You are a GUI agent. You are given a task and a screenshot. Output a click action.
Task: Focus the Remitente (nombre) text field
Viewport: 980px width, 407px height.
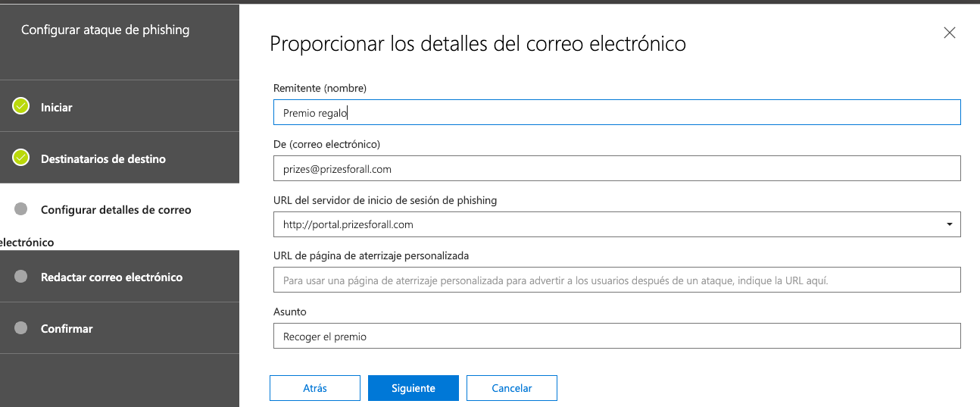(616, 113)
